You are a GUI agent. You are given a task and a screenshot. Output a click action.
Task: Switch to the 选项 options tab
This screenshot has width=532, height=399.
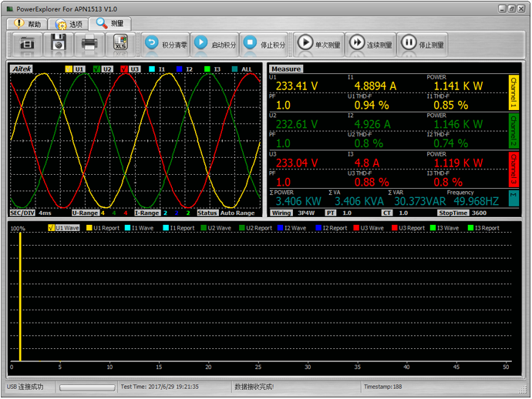[x=69, y=24]
